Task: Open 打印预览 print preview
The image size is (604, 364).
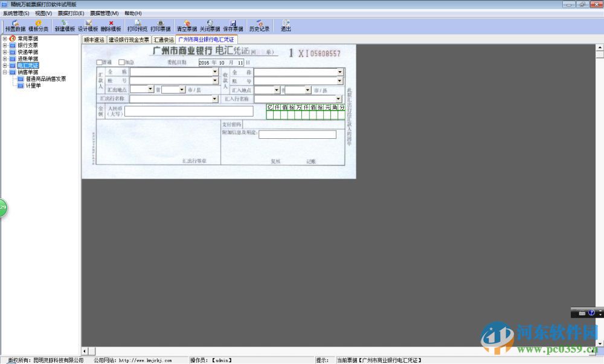Action: (x=138, y=26)
